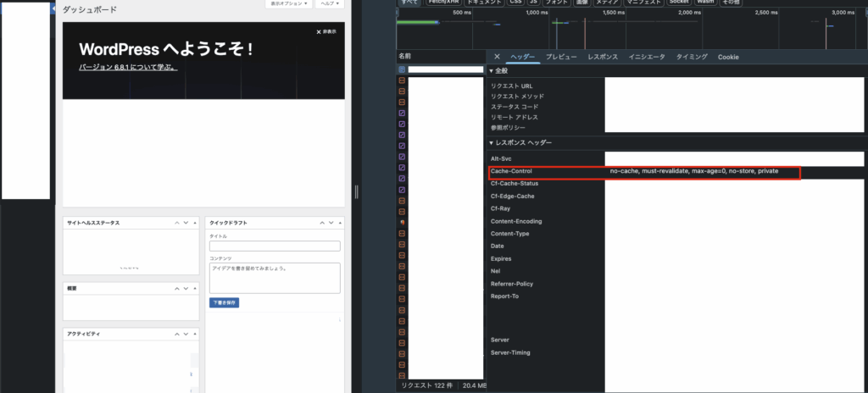
Task: Click the Cf-Edge-Cache header name
Action: point(513,196)
